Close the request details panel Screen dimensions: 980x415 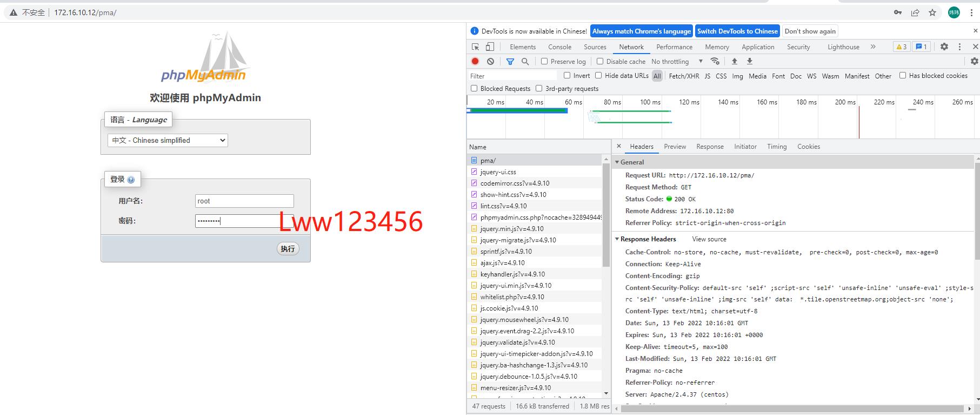pyautogui.click(x=619, y=146)
